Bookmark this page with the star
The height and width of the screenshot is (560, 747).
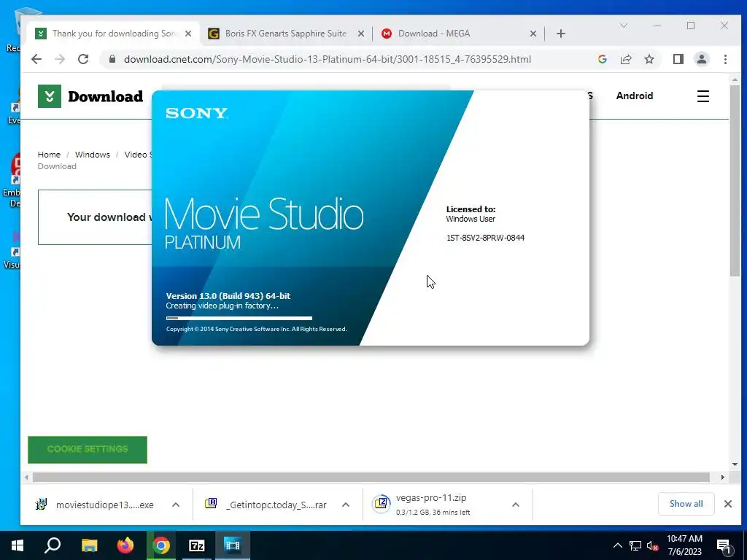(x=649, y=59)
